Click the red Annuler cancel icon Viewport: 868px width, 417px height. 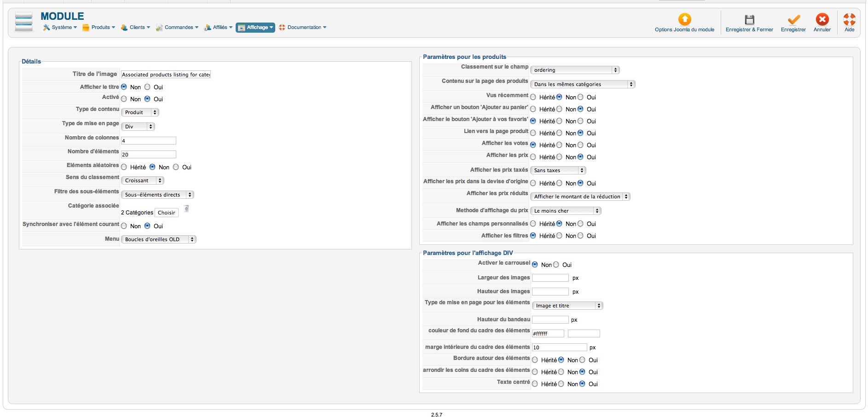click(822, 19)
